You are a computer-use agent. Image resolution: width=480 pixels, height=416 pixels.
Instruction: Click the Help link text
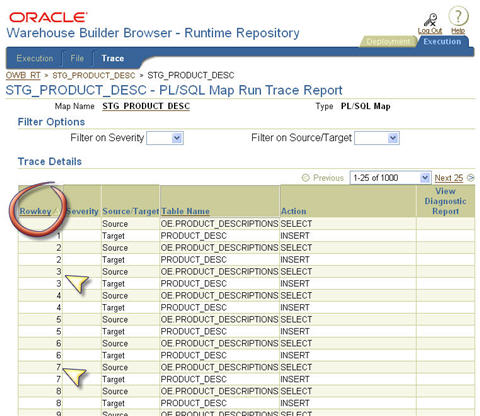(458, 31)
